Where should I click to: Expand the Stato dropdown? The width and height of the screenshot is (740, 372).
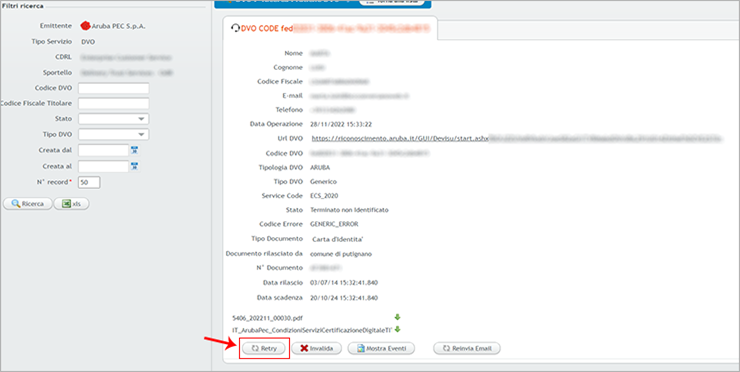[x=114, y=119]
